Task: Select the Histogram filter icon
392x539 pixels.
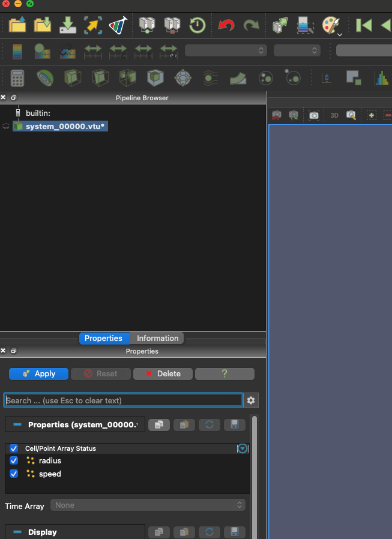Action: pyautogui.click(x=381, y=77)
